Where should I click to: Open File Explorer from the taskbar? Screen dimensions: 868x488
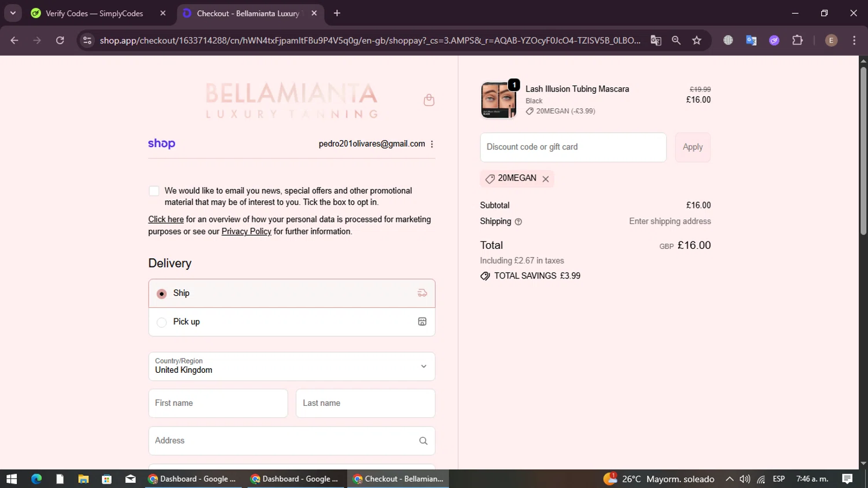click(x=83, y=479)
